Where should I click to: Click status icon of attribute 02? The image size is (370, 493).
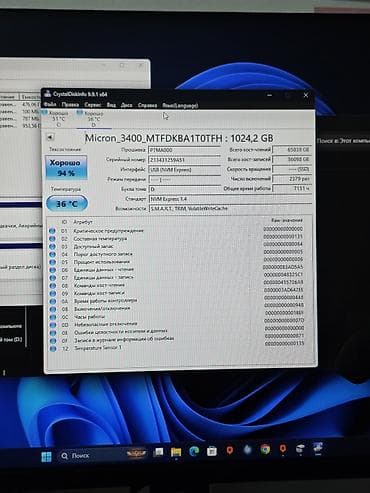(52, 239)
